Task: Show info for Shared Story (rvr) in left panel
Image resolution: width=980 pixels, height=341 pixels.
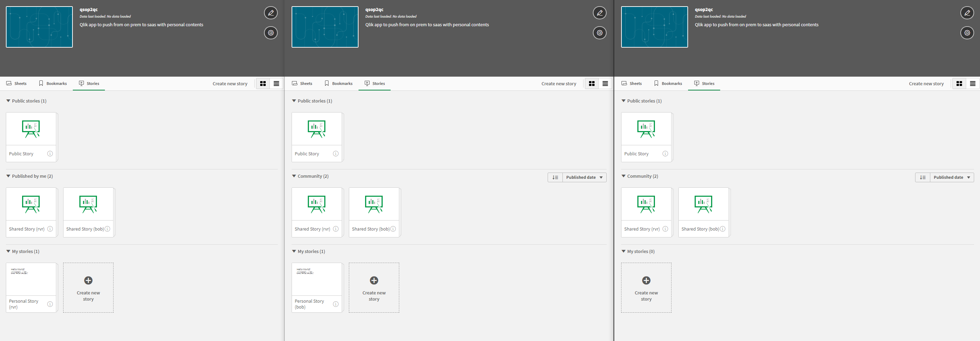Action: [x=50, y=229]
